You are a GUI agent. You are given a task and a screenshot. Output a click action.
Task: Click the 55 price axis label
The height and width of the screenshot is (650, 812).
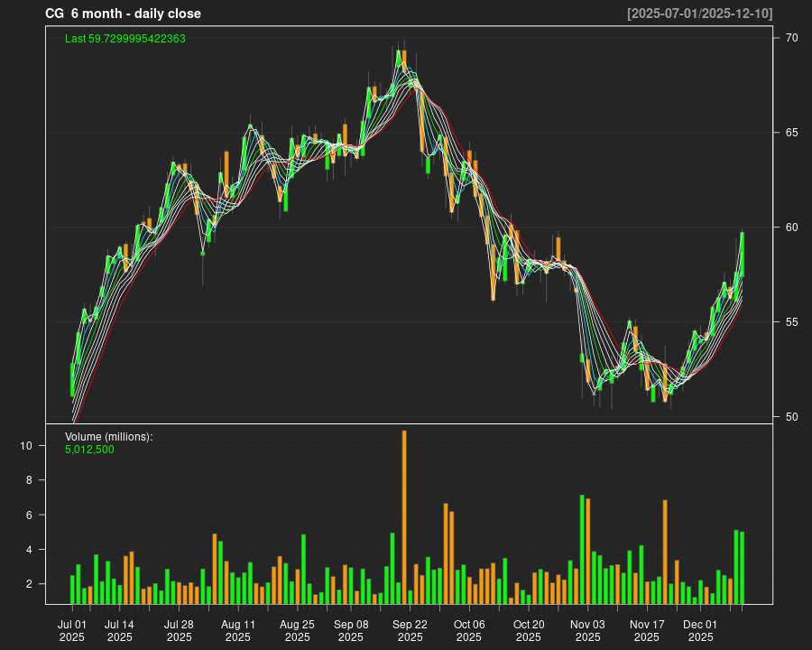tap(790, 322)
